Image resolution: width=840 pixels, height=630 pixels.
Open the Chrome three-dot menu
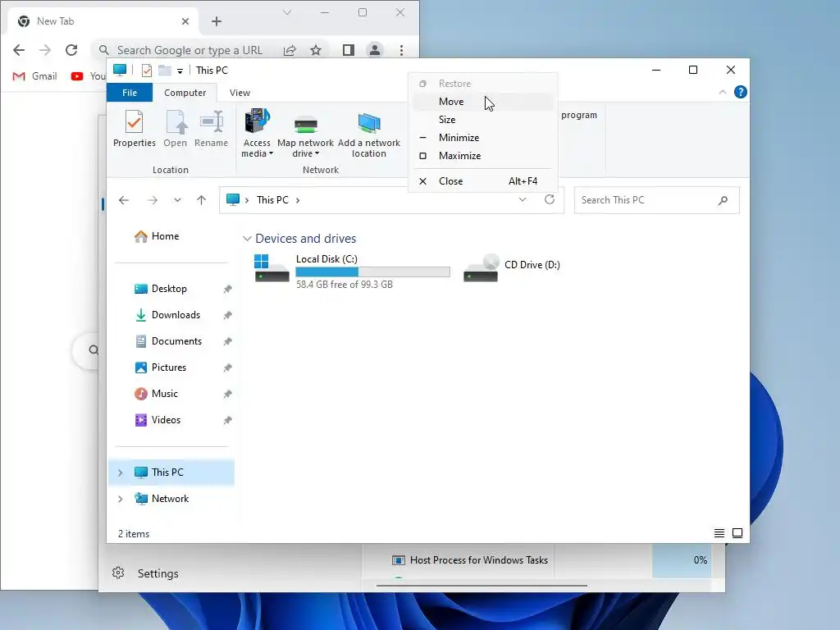click(401, 50)
